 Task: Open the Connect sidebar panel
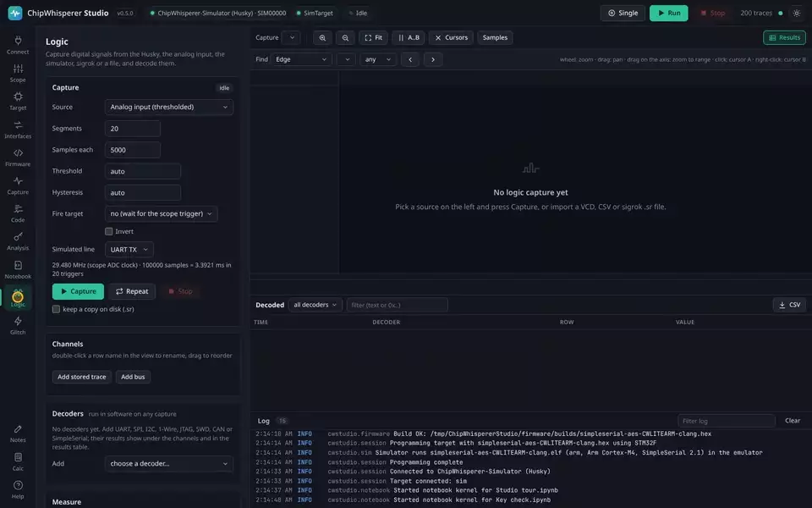pyautogui.click(x=18, y=45)
